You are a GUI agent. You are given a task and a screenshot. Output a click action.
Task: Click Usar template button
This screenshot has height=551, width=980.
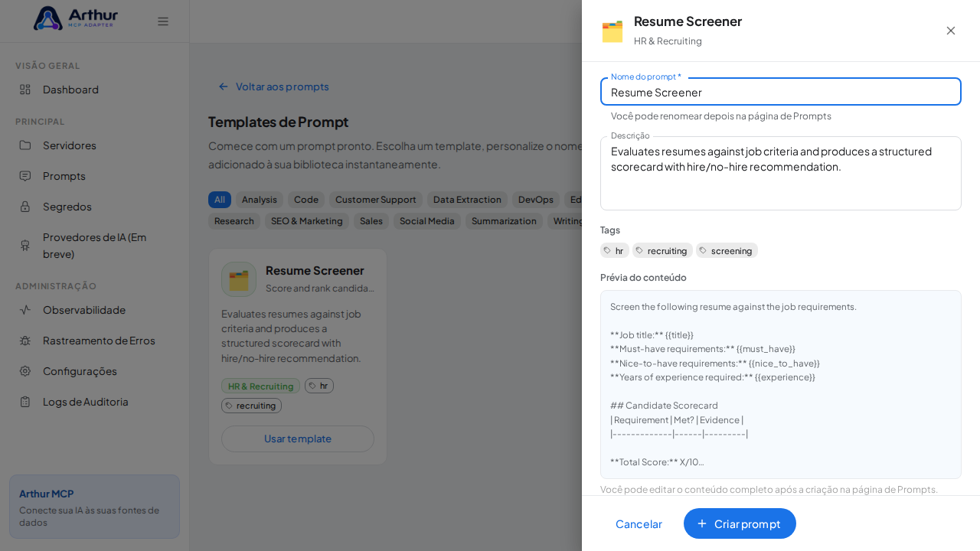[298, 439]
